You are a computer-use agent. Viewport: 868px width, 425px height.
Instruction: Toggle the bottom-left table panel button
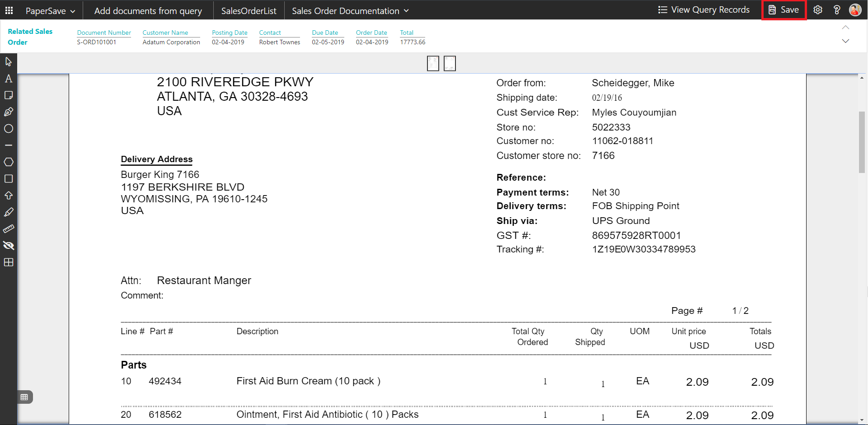coord(24,397)
